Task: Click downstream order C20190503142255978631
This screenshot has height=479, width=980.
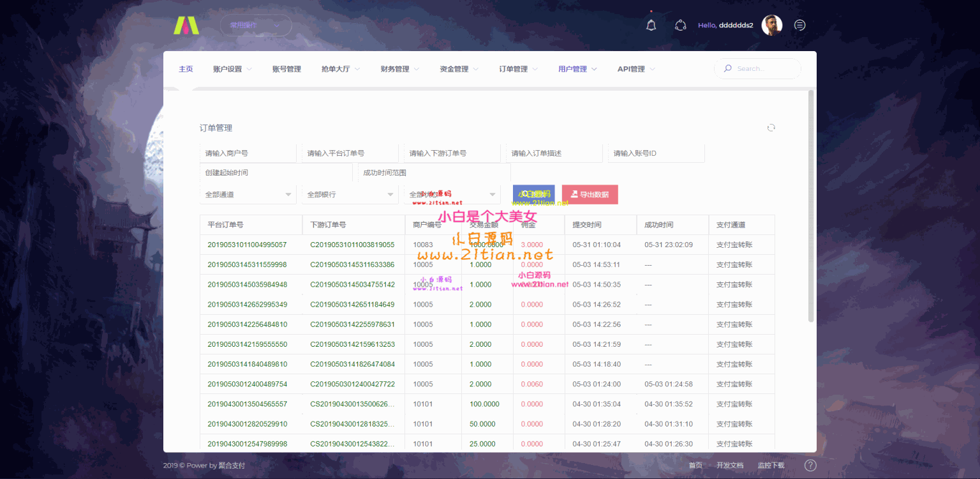Action: [352, 324]
